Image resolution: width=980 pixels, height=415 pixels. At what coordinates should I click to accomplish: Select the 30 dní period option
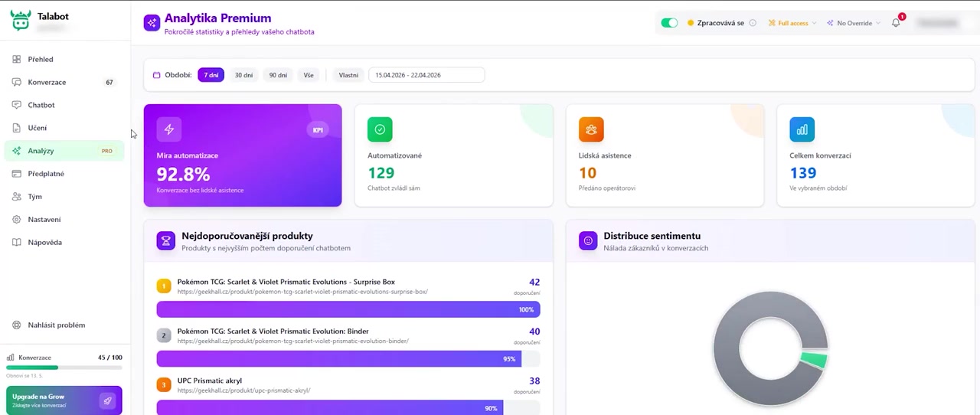click(243, 75)
